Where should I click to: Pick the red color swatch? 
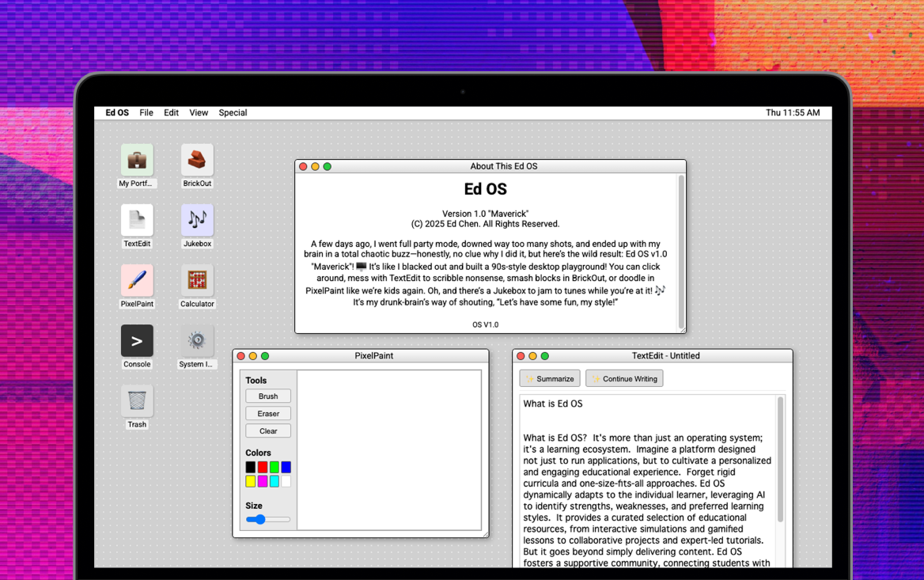tap(263, 468)
